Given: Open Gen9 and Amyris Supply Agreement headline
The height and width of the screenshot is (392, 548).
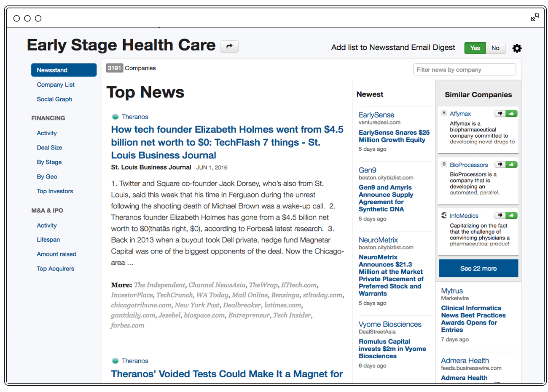Looking at the screenshot, I should 386,198.
